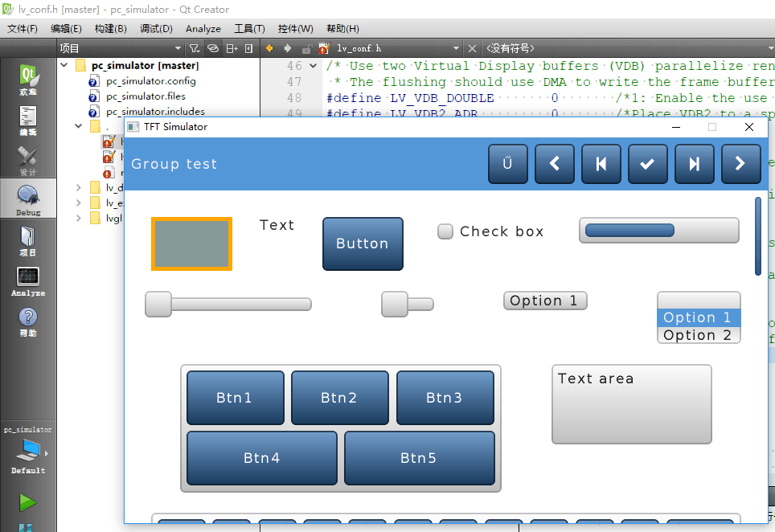The width and height of the screenshot is (775, 532).
Task: Click the go back arrow in editor toolbar
Action: tap(269, 48)
